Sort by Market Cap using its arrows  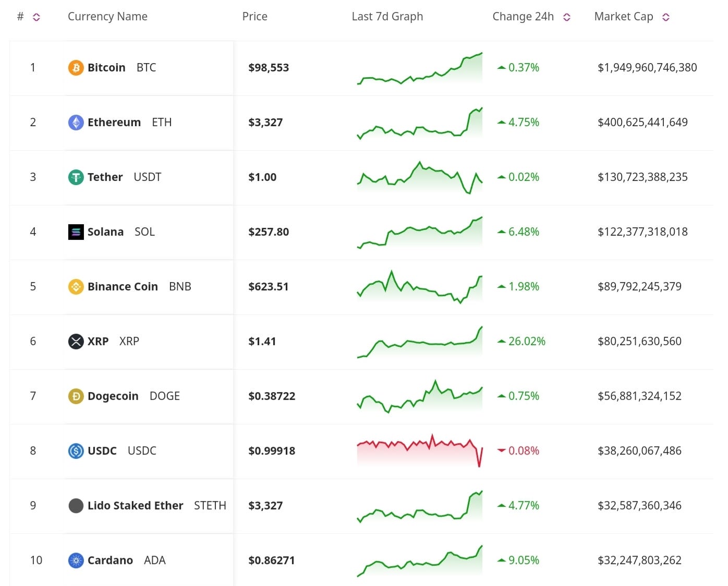coord(666,17)
